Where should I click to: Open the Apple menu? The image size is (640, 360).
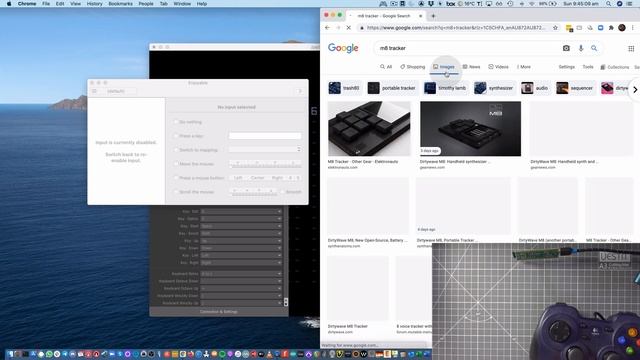point(9,4)
